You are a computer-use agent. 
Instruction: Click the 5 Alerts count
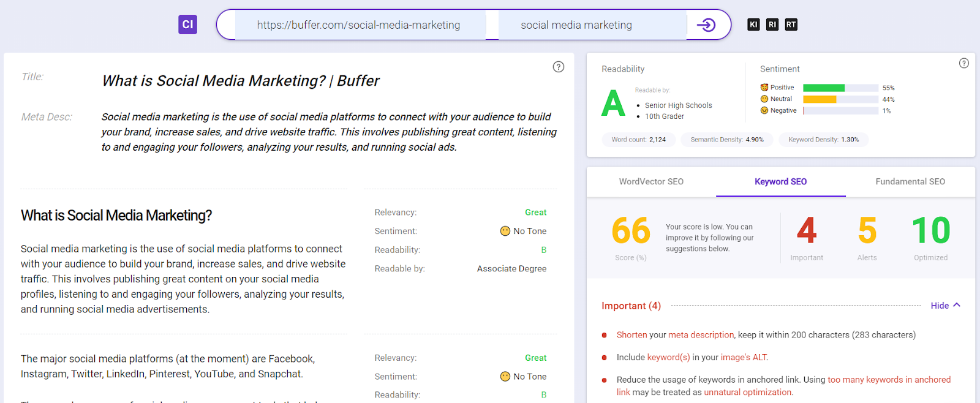[867, 231]
